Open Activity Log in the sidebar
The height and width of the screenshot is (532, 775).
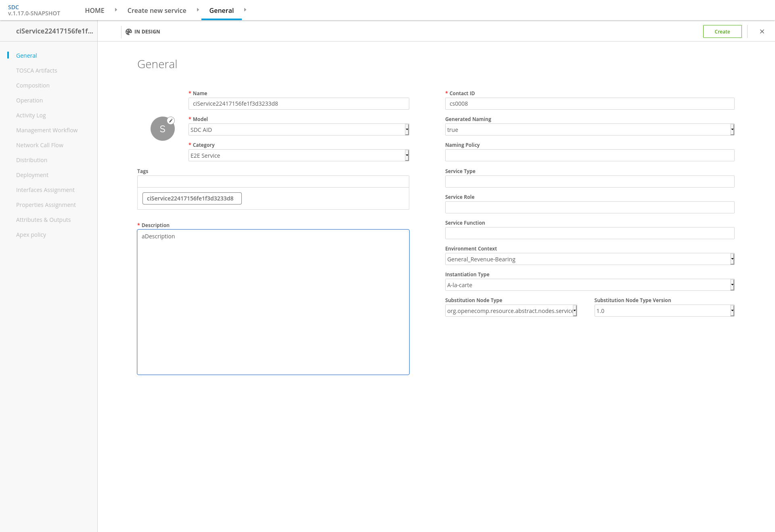click(31, 115)
